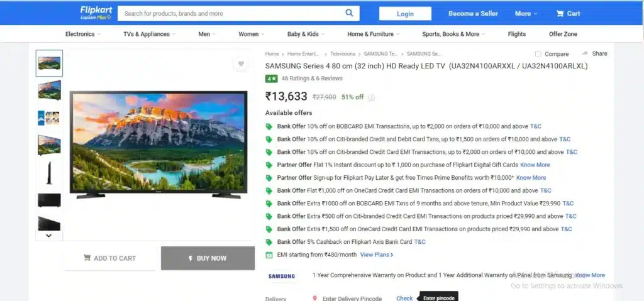Viewport: 644px width, 301px height.
Task: Click the Share arrow icon
Action: 585,53
